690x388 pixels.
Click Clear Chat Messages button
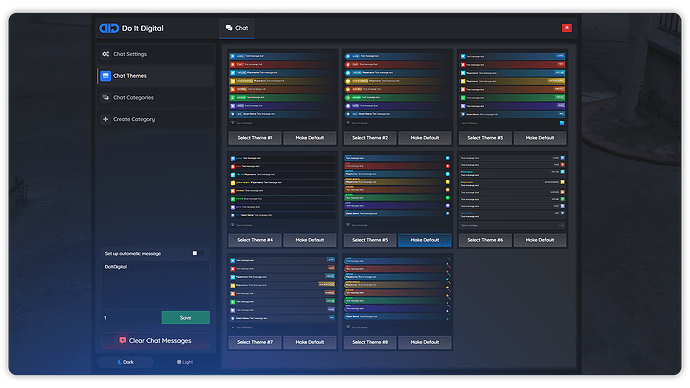coord(155,340)
